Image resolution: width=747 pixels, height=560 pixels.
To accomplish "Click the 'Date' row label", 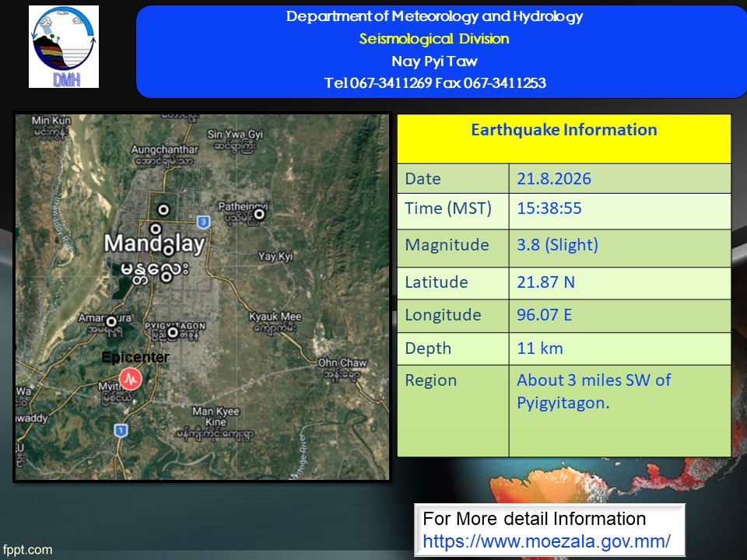I will 423,179.
